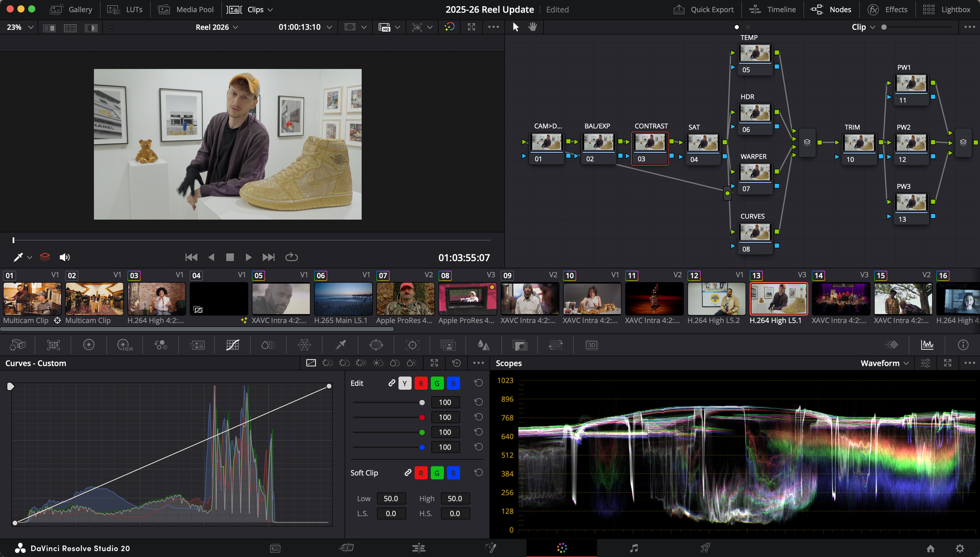Select the hand pan tool in node editor
The width and height of the screenshot is (980, 557).
[532, 27]
